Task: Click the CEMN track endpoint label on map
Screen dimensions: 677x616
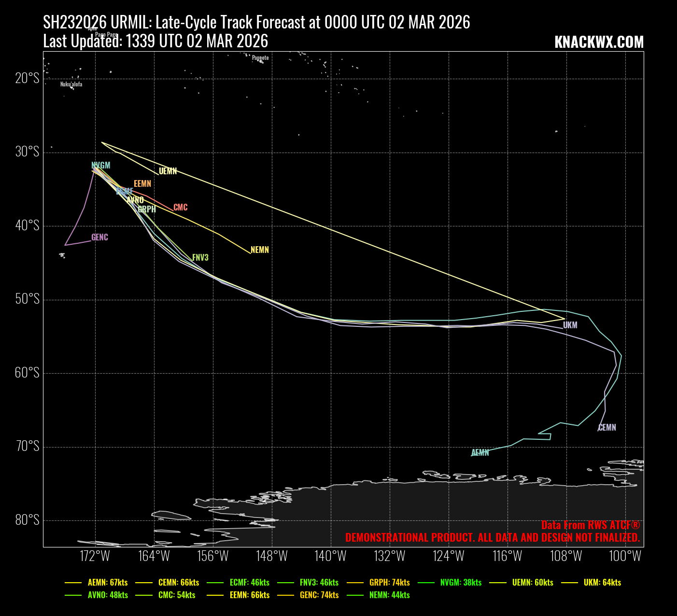Action: [607, 428]
